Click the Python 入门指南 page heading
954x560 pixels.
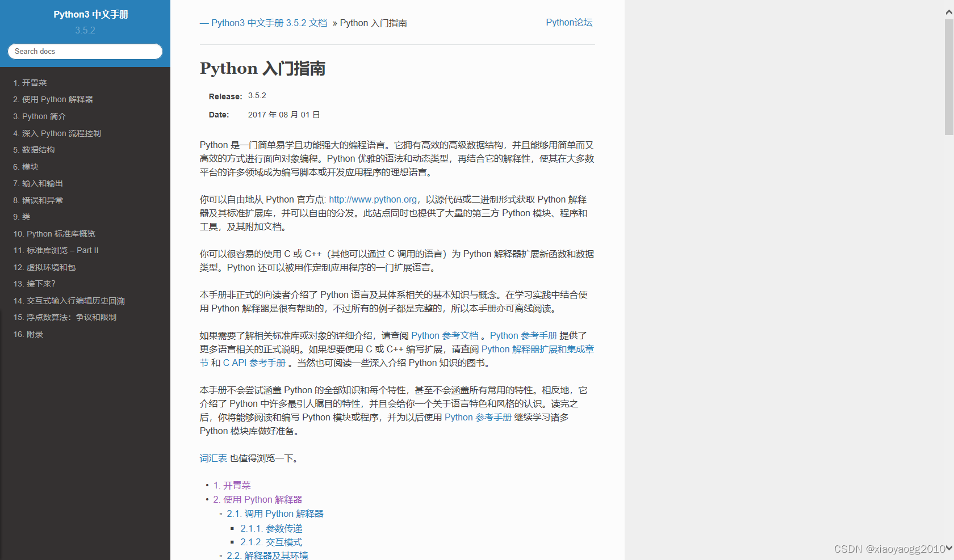point(262,68)
